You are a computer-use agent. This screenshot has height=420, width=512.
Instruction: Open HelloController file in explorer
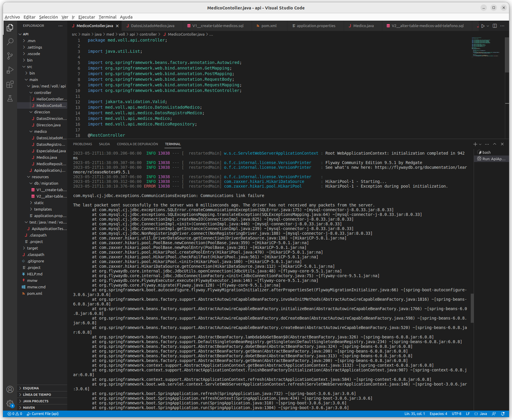[x=42, y=99]
